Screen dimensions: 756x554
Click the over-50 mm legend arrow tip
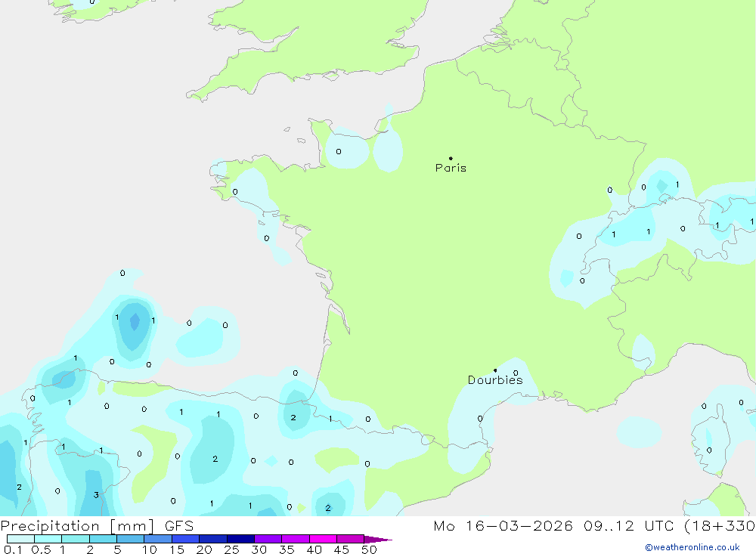point(378,540)
